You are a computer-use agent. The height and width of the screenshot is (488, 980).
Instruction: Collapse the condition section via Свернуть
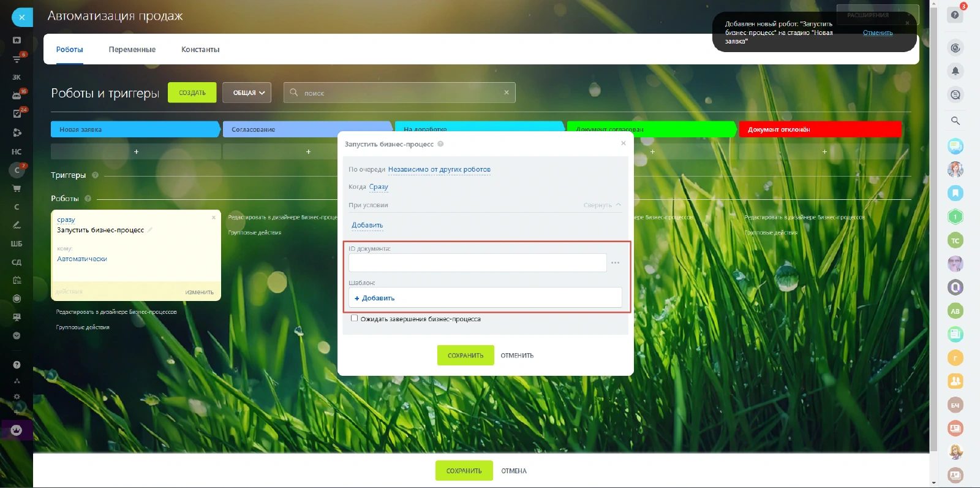[x=601, y=205]
